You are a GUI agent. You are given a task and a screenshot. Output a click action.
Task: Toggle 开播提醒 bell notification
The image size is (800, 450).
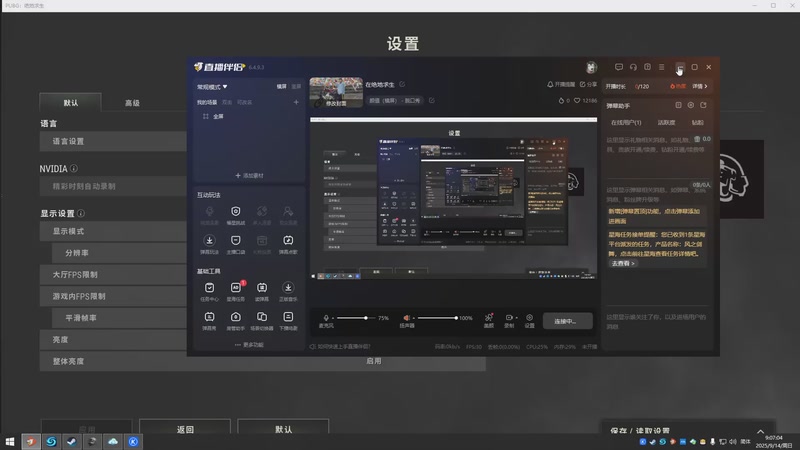point(561,84)
